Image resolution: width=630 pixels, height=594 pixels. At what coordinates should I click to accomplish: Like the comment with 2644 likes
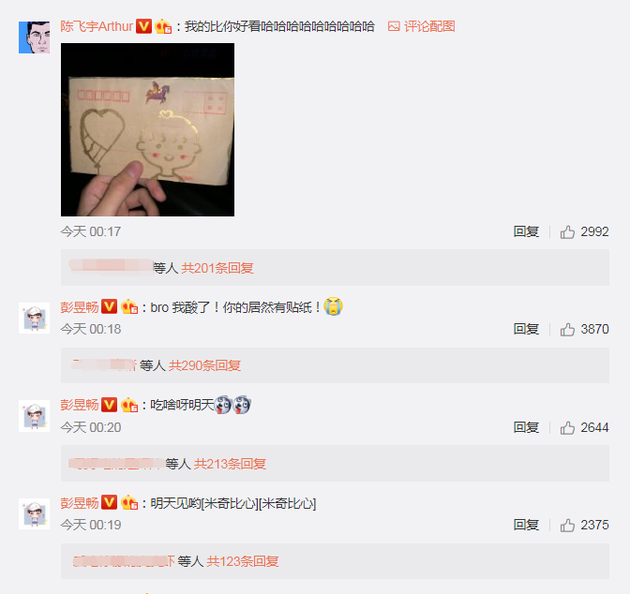[x=567, y=428]
